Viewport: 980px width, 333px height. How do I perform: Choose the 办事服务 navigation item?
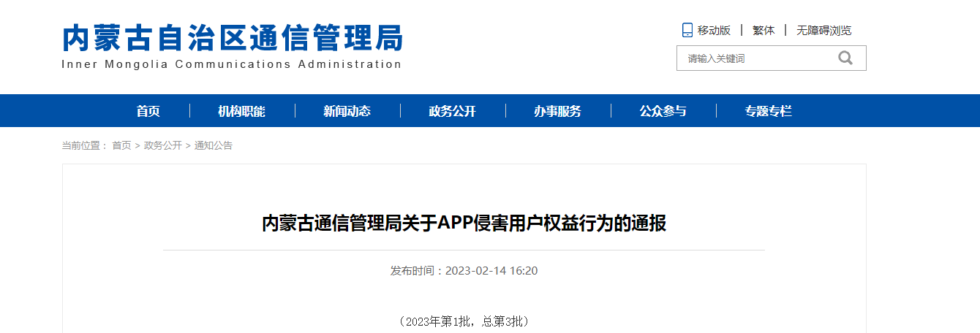tap(557, 111)
